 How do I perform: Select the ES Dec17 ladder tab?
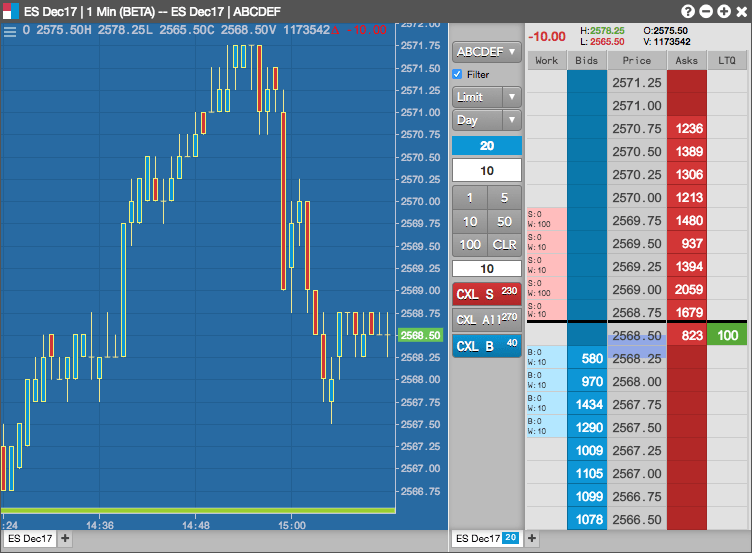[487, 538]
